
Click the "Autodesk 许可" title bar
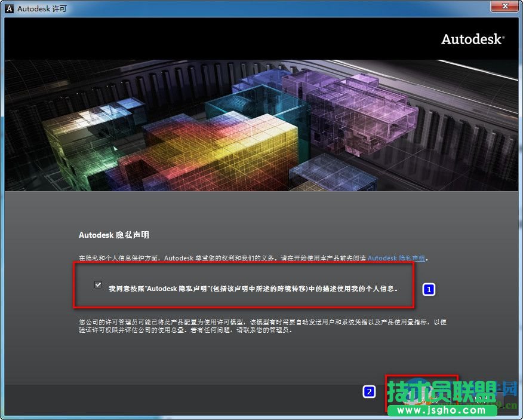[239, 8]
